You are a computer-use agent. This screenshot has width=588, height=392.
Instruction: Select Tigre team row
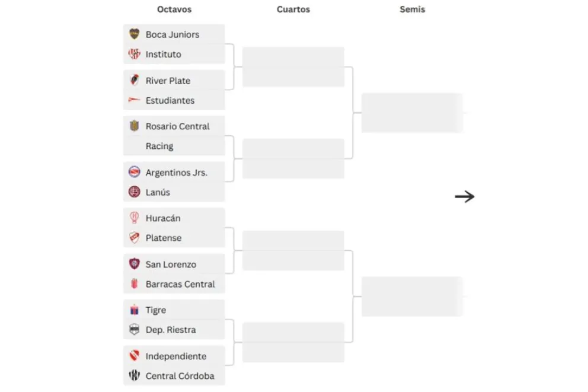click(174, 310)
